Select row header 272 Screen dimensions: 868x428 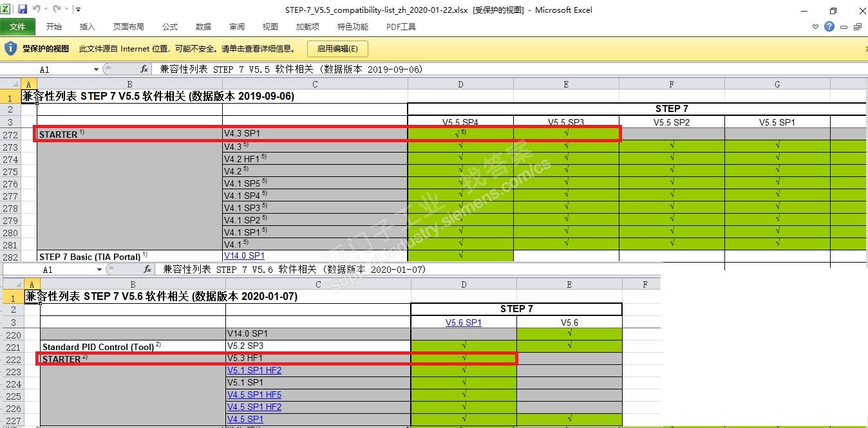pos(10,135)
